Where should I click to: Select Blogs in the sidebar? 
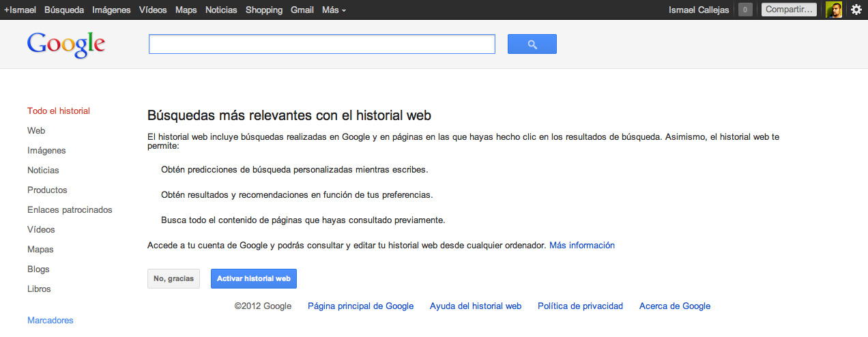[x=38, y=269]
